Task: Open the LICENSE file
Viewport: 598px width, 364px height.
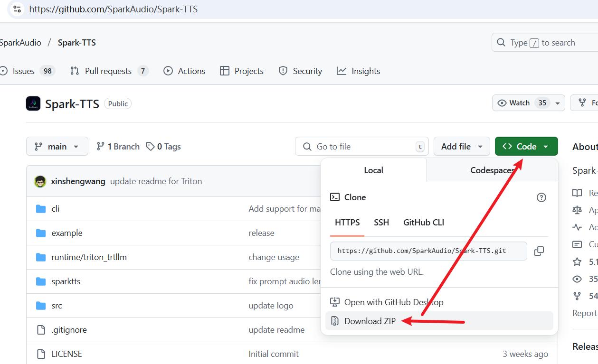Action: (x=66, y=354)
